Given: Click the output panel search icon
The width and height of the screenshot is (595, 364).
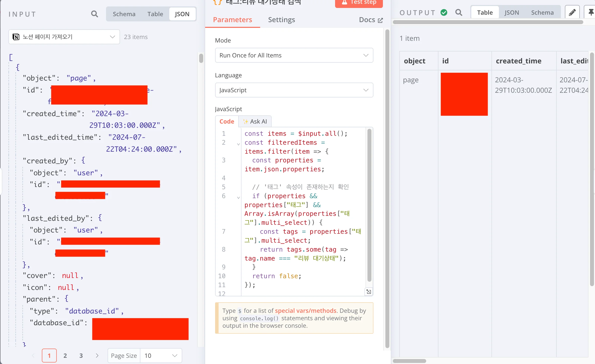Looking at the screenshot, I should (459, 12).
